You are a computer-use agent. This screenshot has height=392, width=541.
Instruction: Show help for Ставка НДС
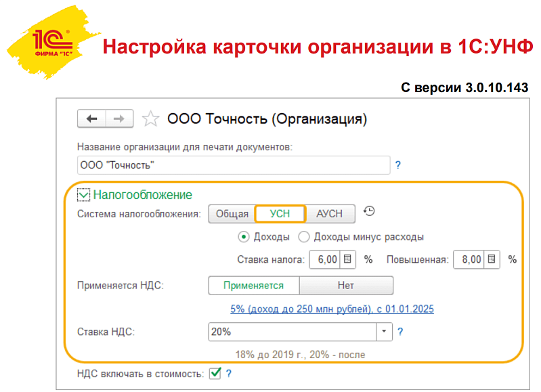click(x=400, y=332)
